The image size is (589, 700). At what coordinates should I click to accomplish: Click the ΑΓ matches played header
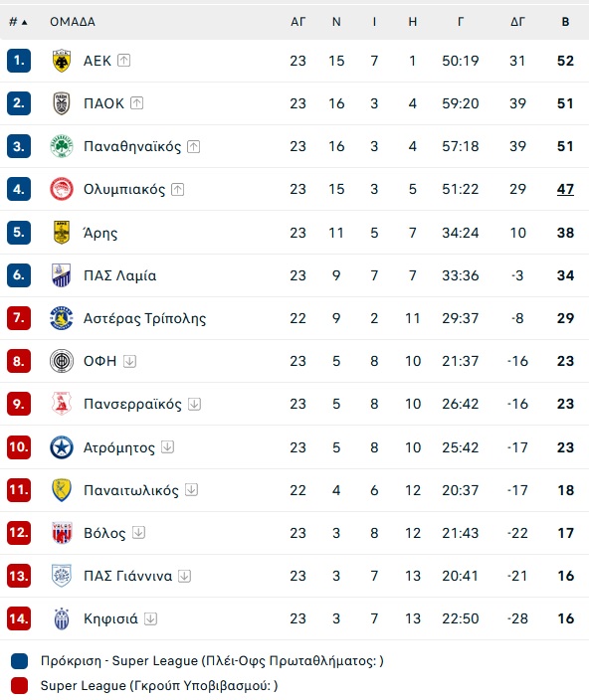click(297, 22)
